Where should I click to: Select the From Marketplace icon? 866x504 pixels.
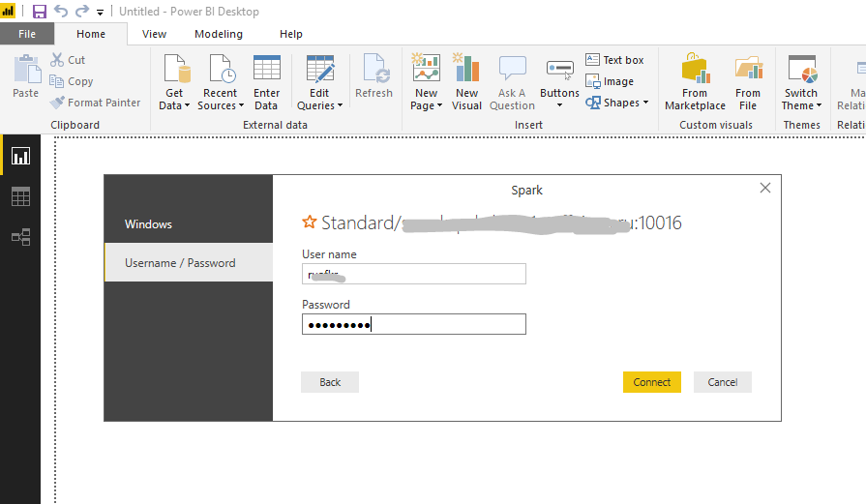coord(695,72)
